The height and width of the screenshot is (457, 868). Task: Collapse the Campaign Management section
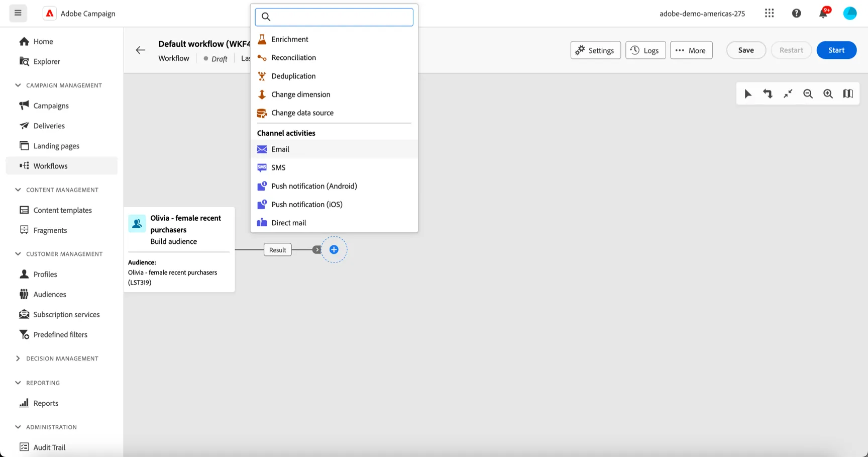point(18,85)
